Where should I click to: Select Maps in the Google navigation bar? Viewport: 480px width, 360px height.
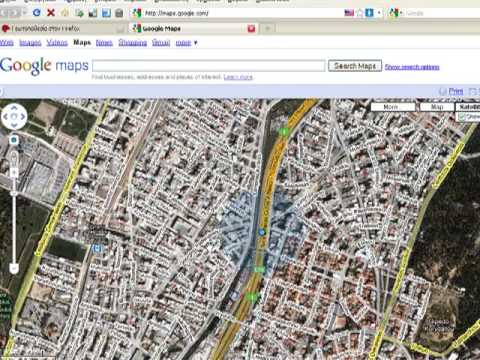[82, 42]
